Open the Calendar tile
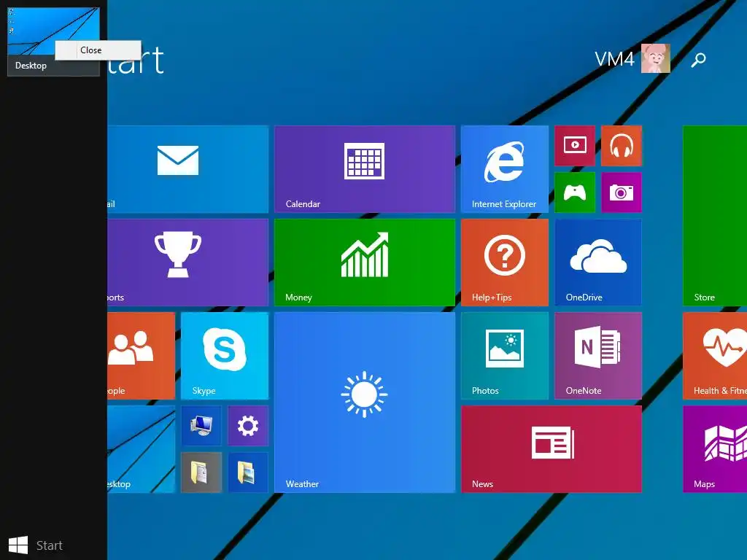747x560 pixels. click(365, 169)
